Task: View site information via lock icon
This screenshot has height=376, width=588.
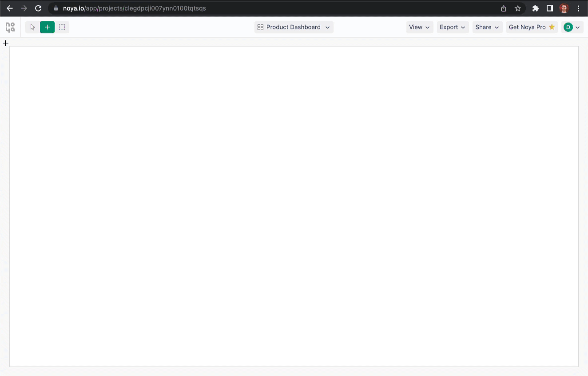Action: point(56,8)
